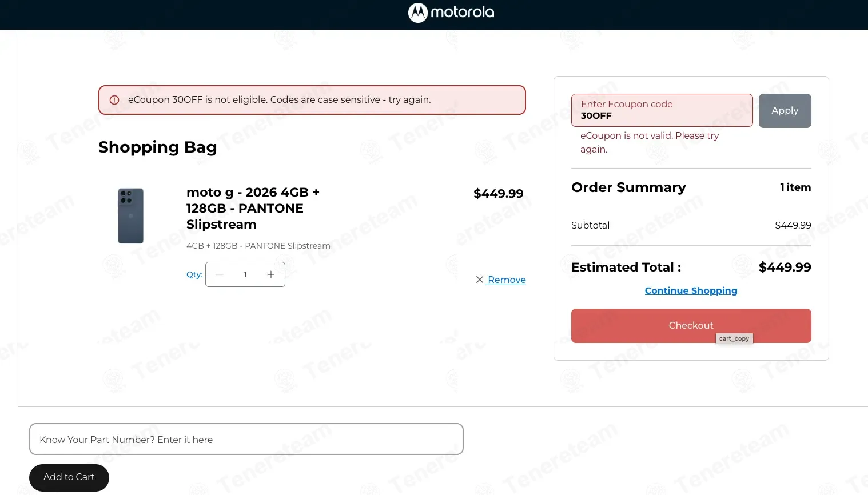Image resolution: width=868 pixels, height=495 pixels.
Task: Click the "eCoupon is not valid" error text
Action: pos(650,142)
